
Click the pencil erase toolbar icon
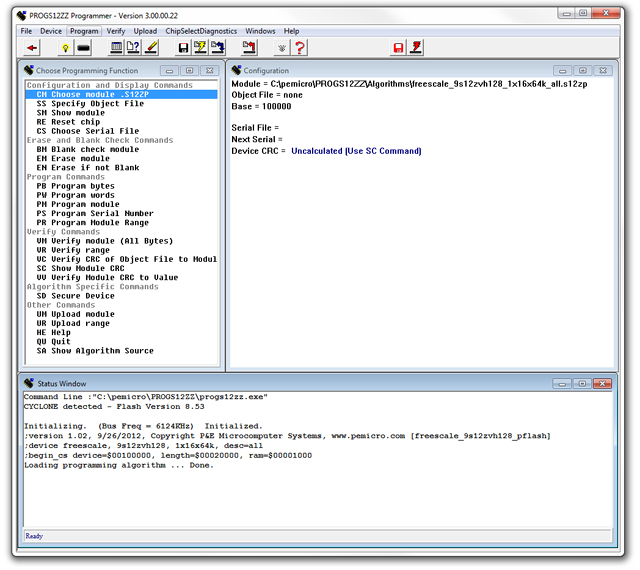(151, 47)
